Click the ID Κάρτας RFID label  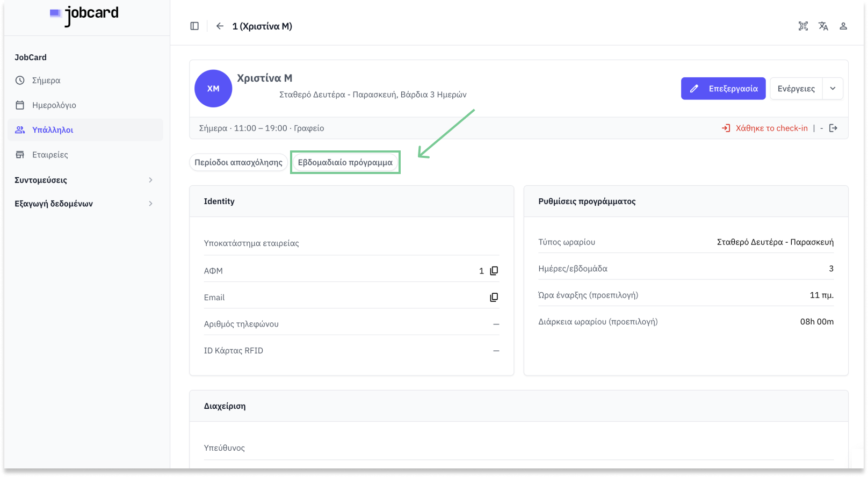point(234,351)
